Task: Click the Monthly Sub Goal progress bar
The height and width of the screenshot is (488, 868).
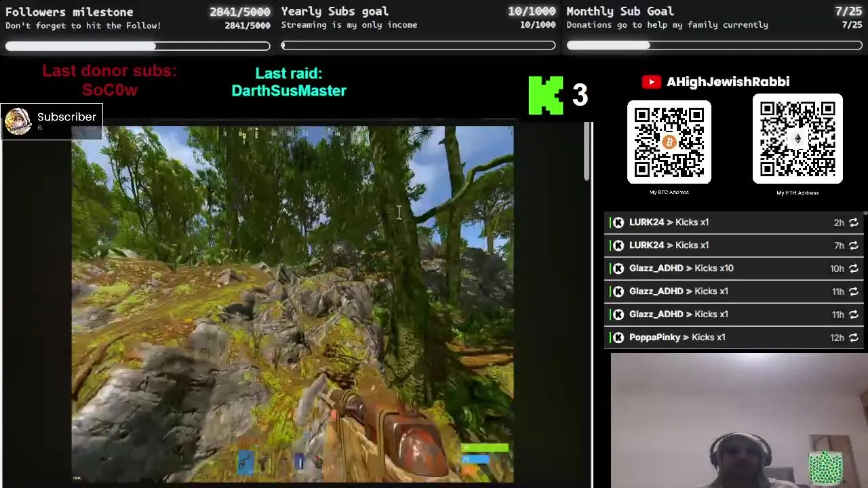Action: 714,45
